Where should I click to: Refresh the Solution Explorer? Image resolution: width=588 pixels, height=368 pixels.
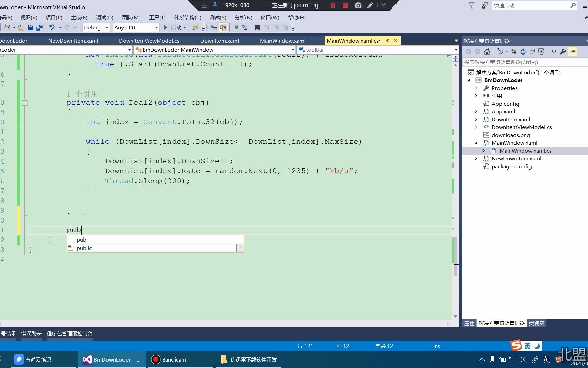point(523,51)
